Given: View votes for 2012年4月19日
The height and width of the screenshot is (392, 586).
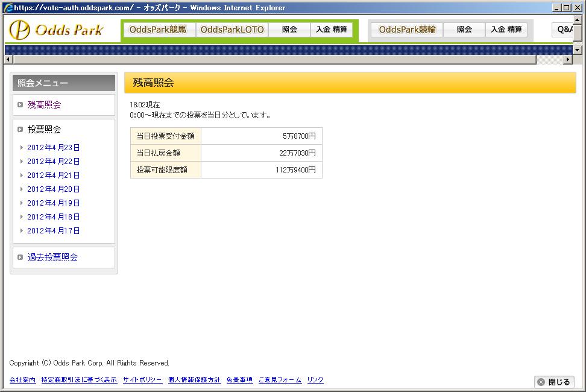Looking at the screenshot, I should click(x=54, y=203).
